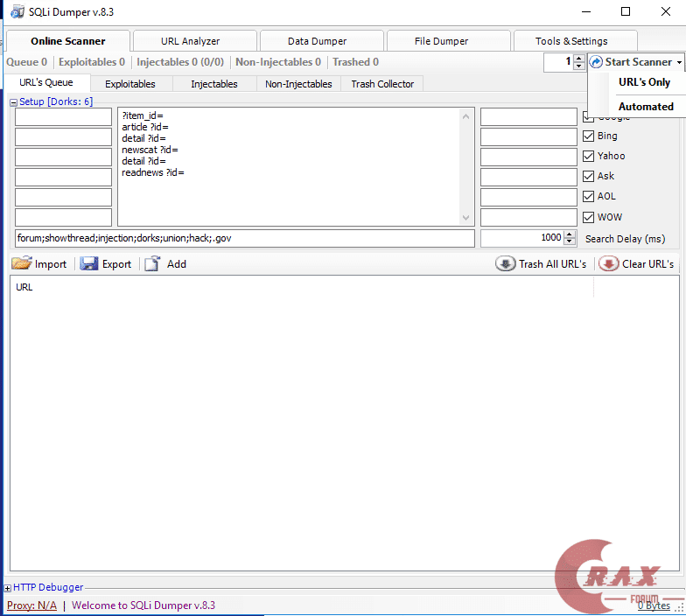Disable the AOL search engine checkbox
Screen dimensions: 686x616
(x=588, y=196)
